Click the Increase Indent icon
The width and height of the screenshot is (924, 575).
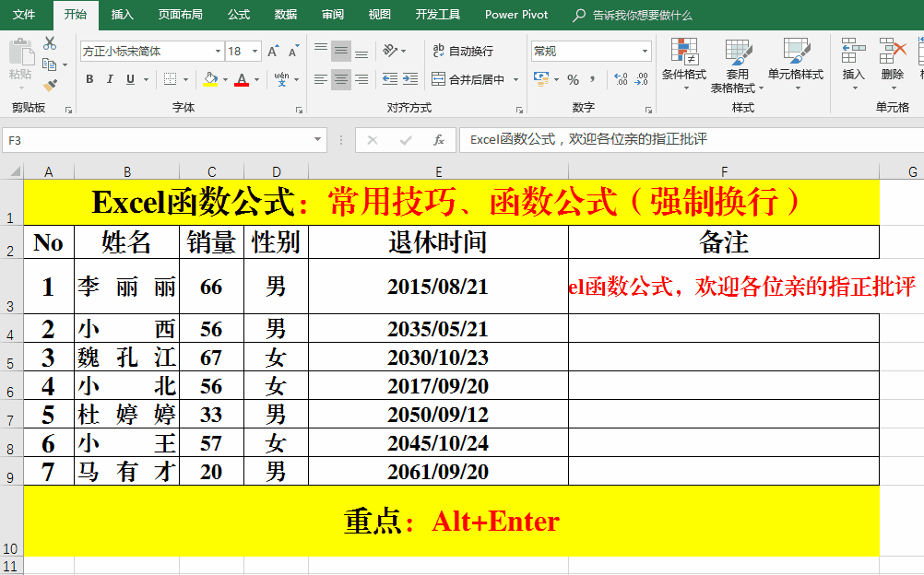click(412, 80)
